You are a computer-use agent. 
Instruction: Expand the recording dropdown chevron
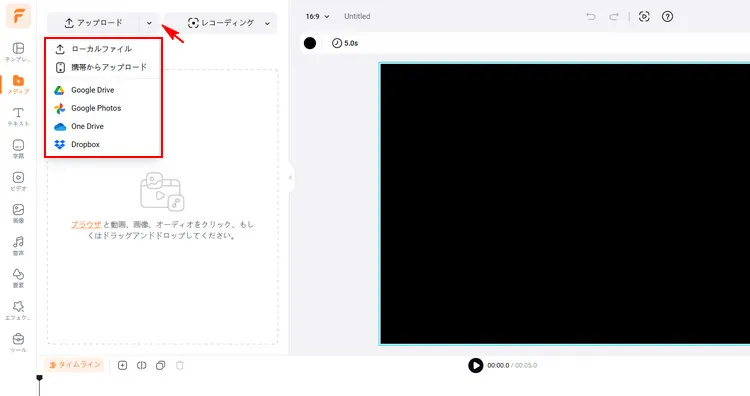pyautogui.click(x=267, y=23)
